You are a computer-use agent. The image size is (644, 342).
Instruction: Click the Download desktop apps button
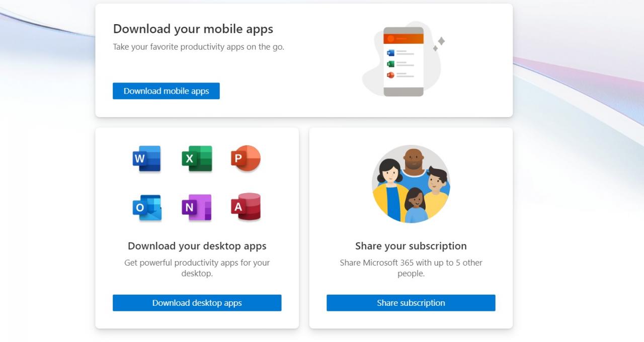point(197,303)
